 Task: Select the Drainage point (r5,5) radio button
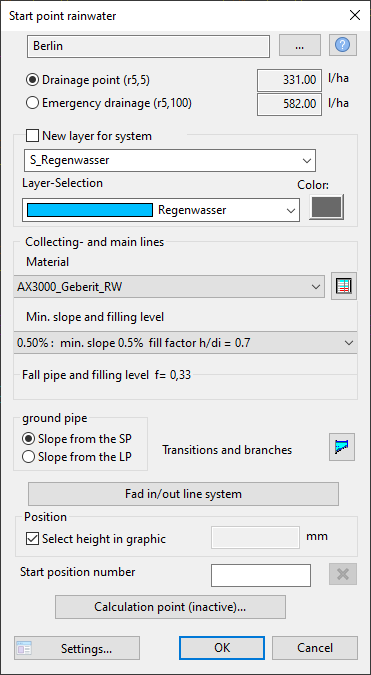(32, 80)
